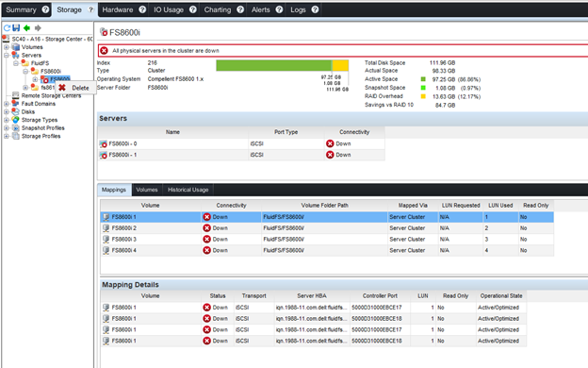Click the refresh icon in tree toolbar
Image resolution: width=588 pixels, height=368 pixels.
(7, 27)
